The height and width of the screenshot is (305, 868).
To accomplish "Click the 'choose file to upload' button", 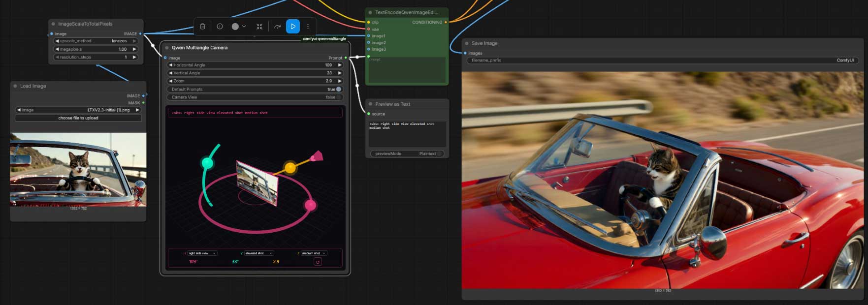I will pos(78,118).
